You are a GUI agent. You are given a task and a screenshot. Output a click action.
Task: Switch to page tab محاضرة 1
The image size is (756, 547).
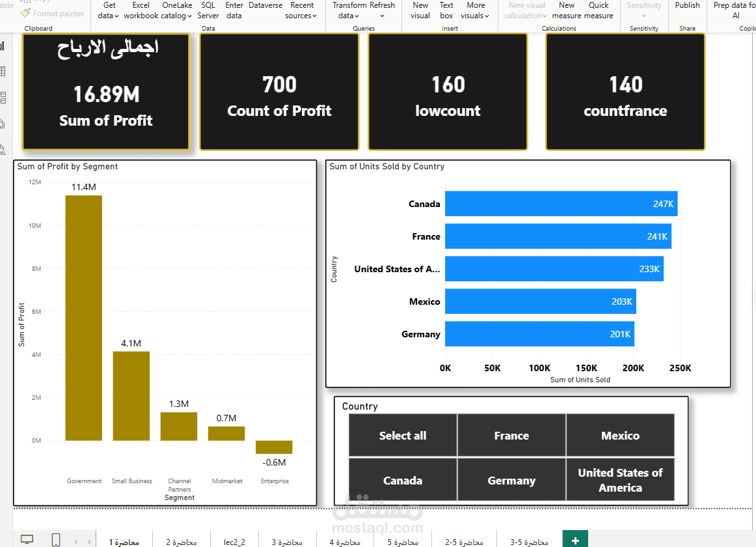(124, 542)
